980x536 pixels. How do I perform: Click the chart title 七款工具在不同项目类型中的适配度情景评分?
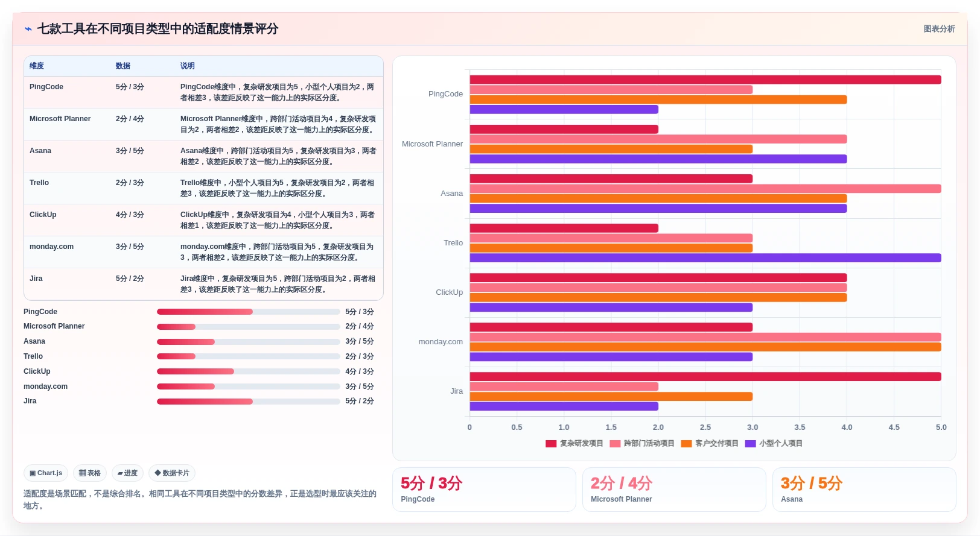[158, 29]
